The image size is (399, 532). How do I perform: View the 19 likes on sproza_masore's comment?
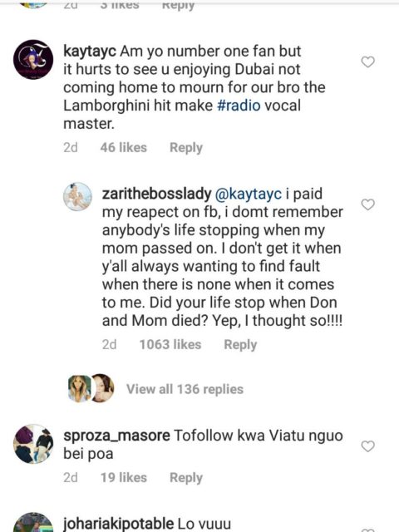(124, 478)
